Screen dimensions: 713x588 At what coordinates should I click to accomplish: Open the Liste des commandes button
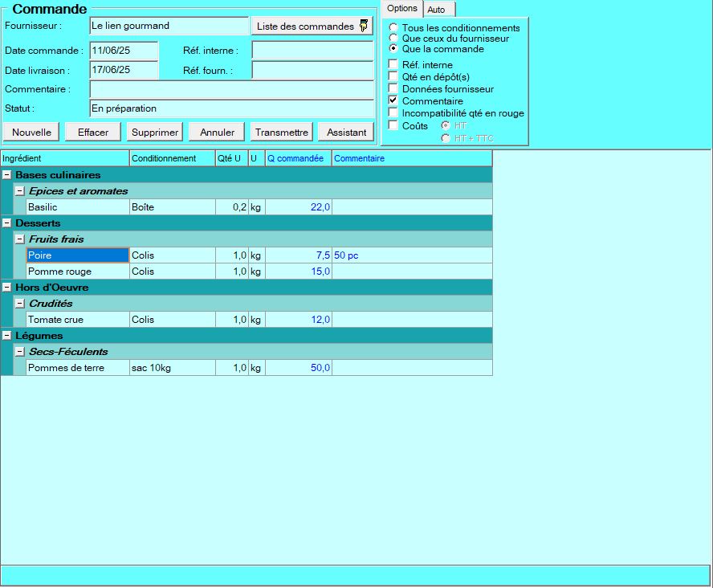point(312,27)
